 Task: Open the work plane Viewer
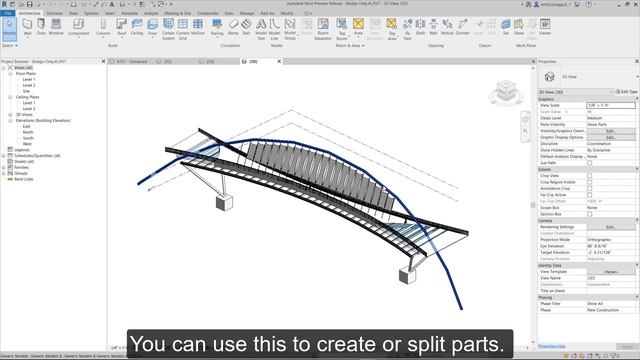545,27
